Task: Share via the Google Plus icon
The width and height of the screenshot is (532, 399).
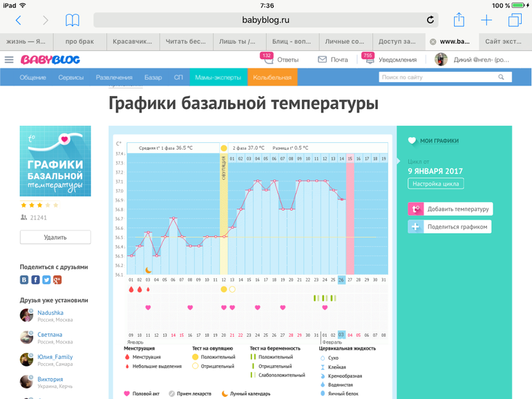Action: (x=57, y=280)
